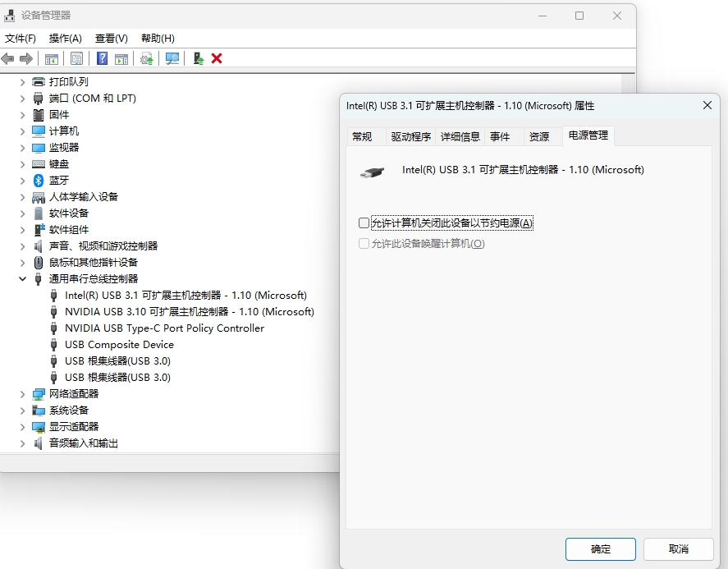728x569 pixels.
Task: Collapse the 通用串行总线控制器 node
Action: tap(22, 279)
